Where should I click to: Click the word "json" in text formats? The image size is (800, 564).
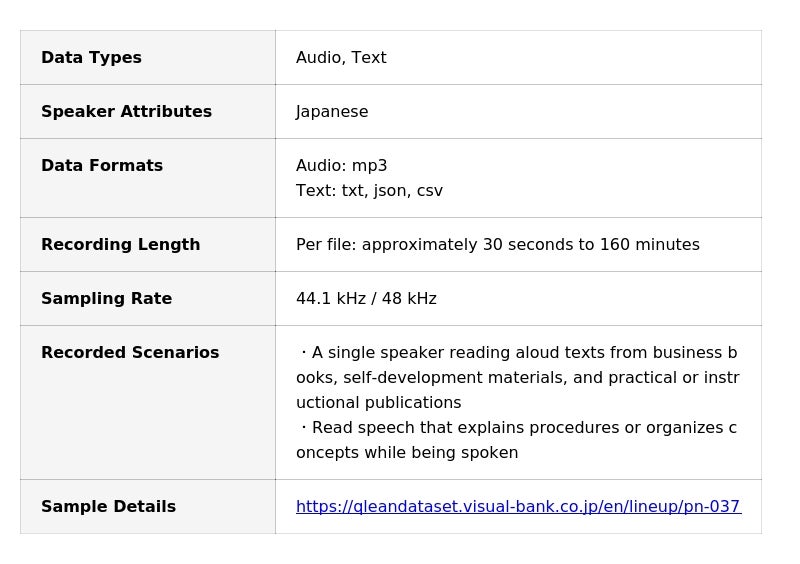tap(389, 191)
